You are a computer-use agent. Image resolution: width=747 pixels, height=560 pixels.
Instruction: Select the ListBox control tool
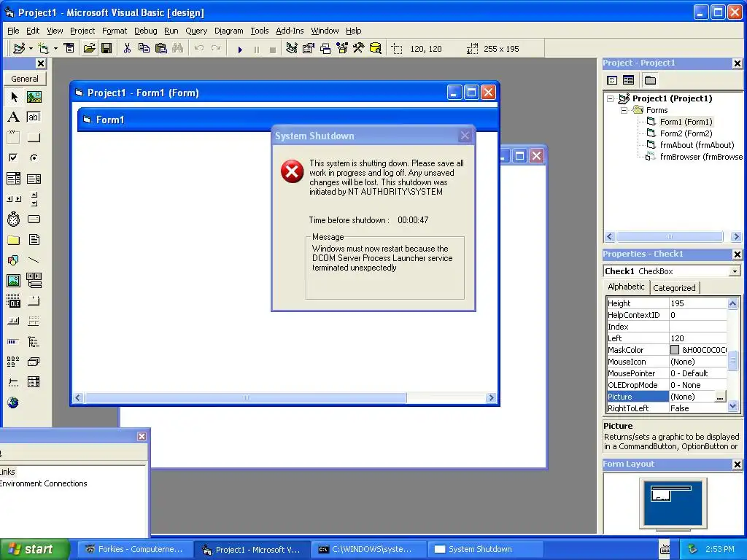click(34, 179)
